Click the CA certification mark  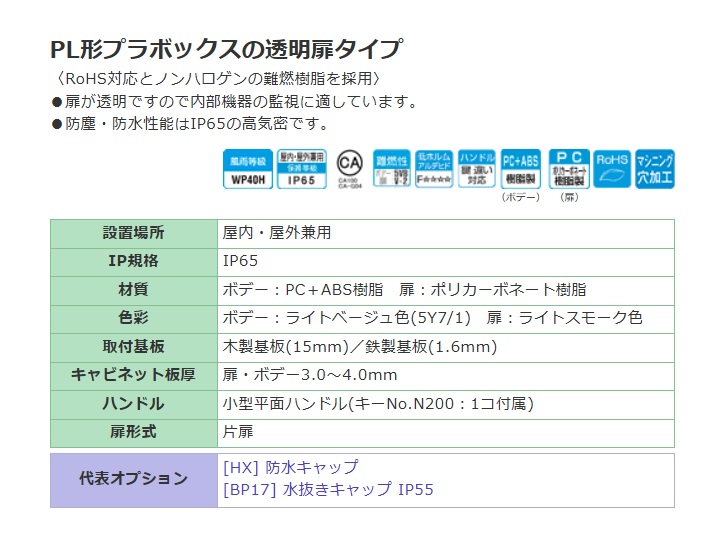(350, 169)
